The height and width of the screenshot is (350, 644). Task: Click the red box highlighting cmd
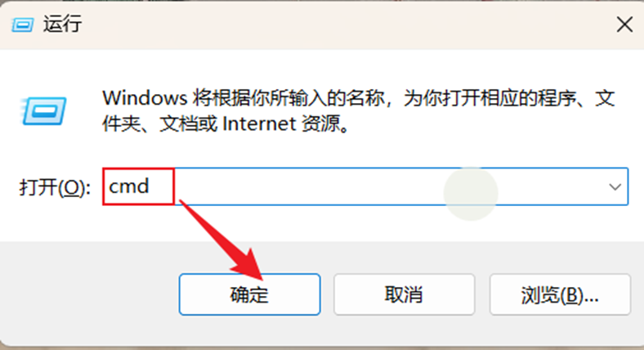[x=138, y=186]
